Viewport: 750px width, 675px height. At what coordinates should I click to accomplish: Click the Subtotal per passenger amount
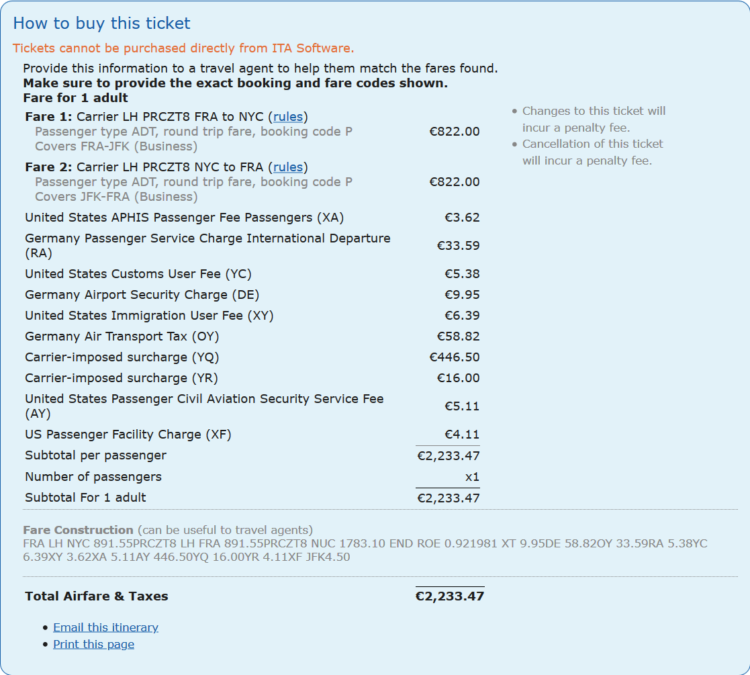coord(448,455)
